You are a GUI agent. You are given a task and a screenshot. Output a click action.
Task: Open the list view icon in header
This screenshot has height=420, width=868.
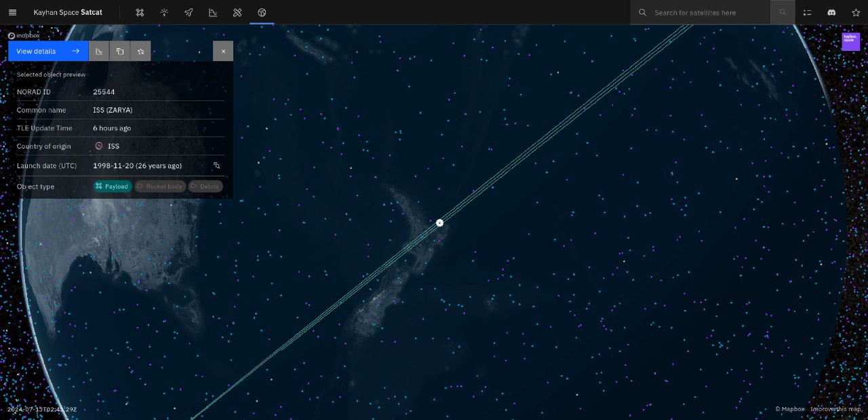(x=807, y=12)
